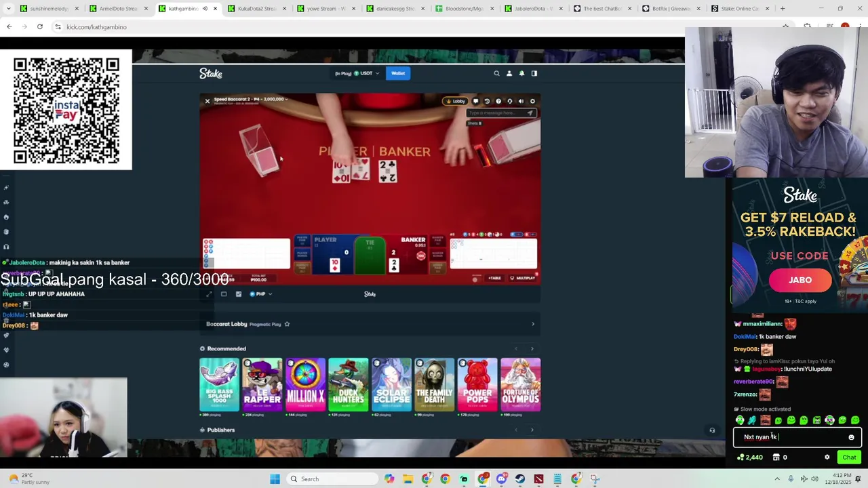
Task: Open the Fortune of Olympus game thumbnail
Action: (521, 384)
